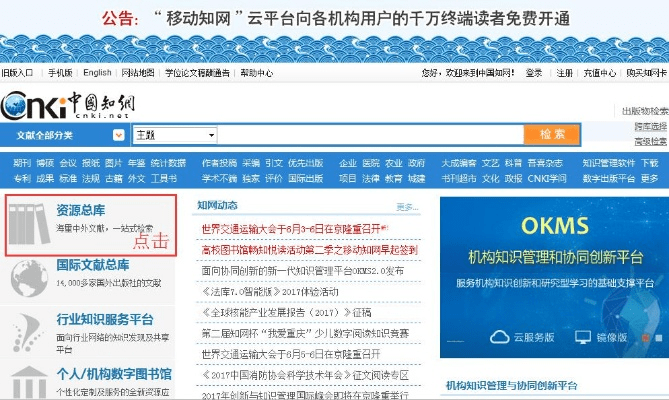The image size is (669, 400).
Task: Click the 数字出版平台 link
Action: [x=609, y=178]
